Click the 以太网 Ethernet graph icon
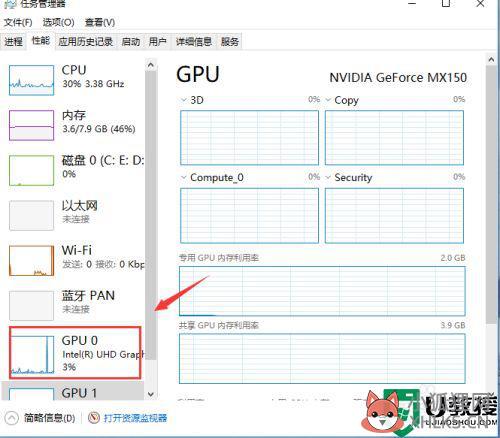This screenshot has width=500, height=438. coord(31,215)
